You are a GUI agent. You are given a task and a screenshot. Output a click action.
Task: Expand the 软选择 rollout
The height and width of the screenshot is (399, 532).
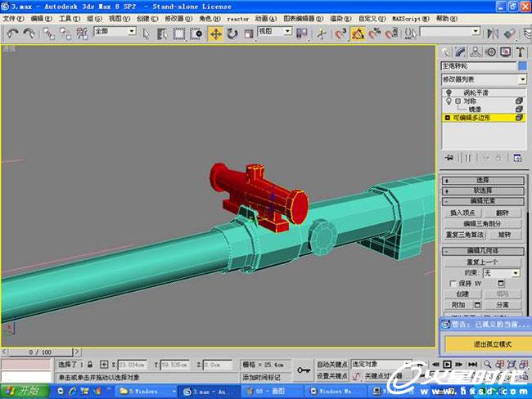click(x=483, y=191)
